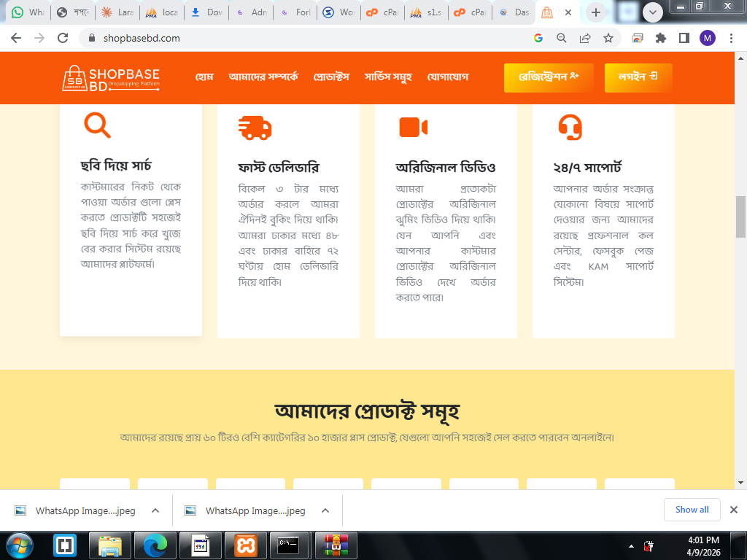The image size is (747, 560).
Task: Click the address bar showing shopbasebd.com
Action: (306, 38)
